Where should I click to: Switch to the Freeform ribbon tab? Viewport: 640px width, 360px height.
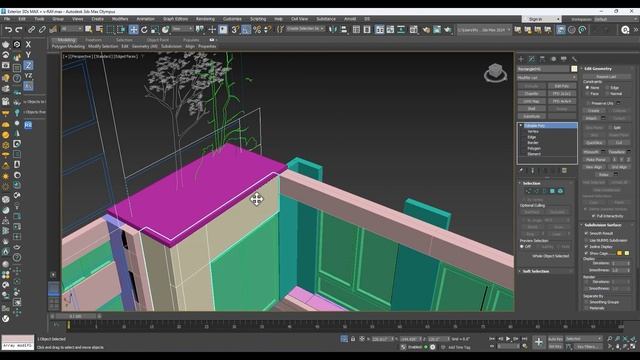coord(93,40)
